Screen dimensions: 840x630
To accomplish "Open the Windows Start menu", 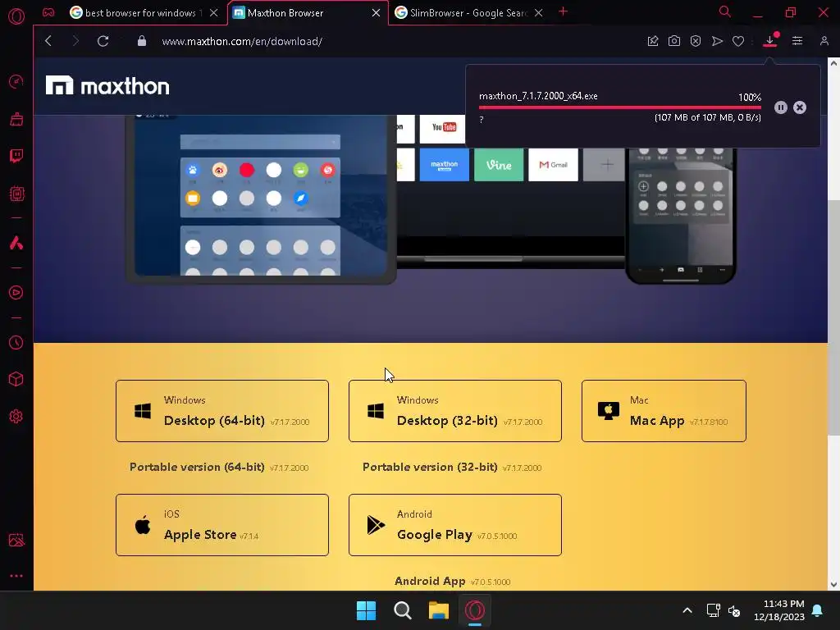I will pos(367,610).
